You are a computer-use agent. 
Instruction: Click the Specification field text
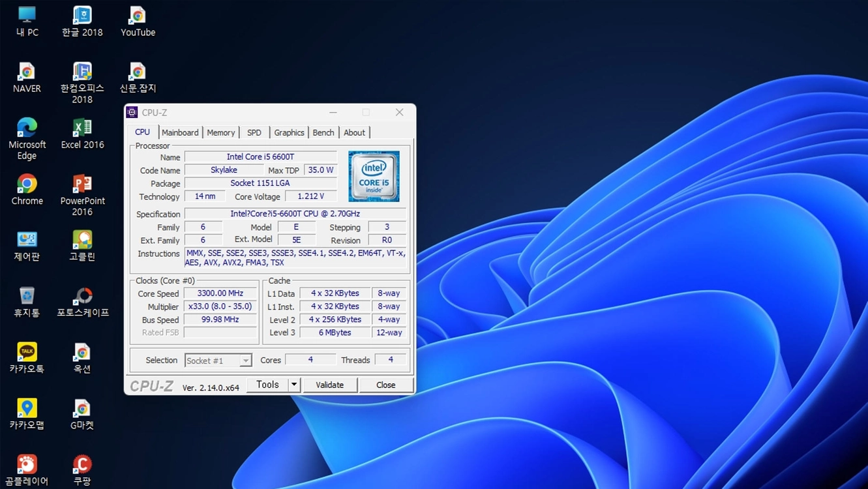pos(295,214)
